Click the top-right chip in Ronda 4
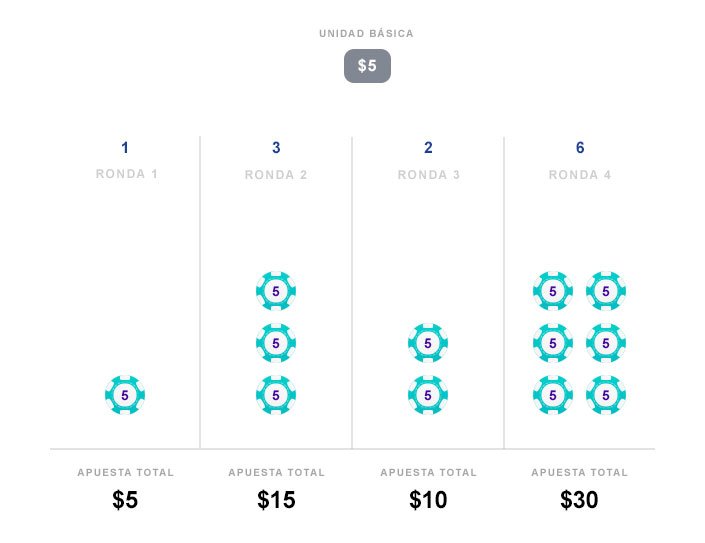Image resolution: width=705 pixels, height=543 pixels. pos(606,291)
